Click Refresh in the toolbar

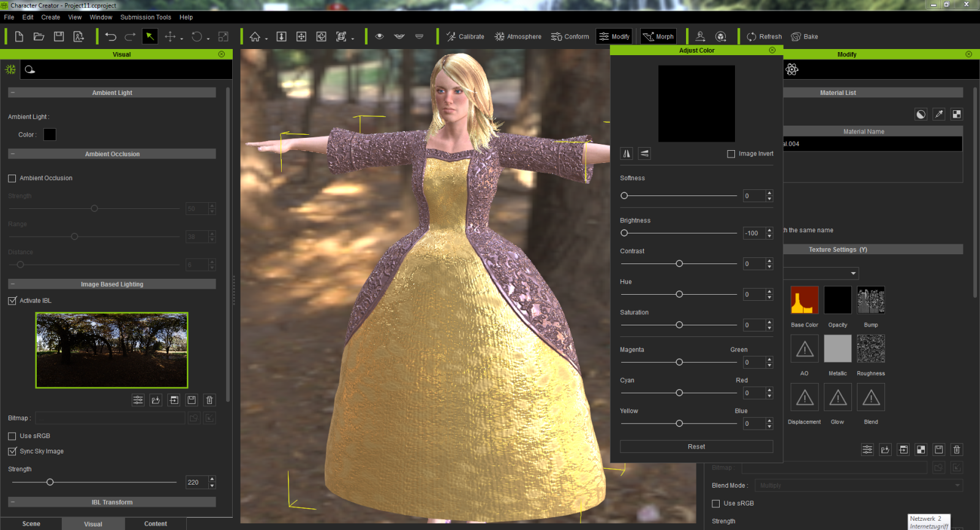point(764,37)
